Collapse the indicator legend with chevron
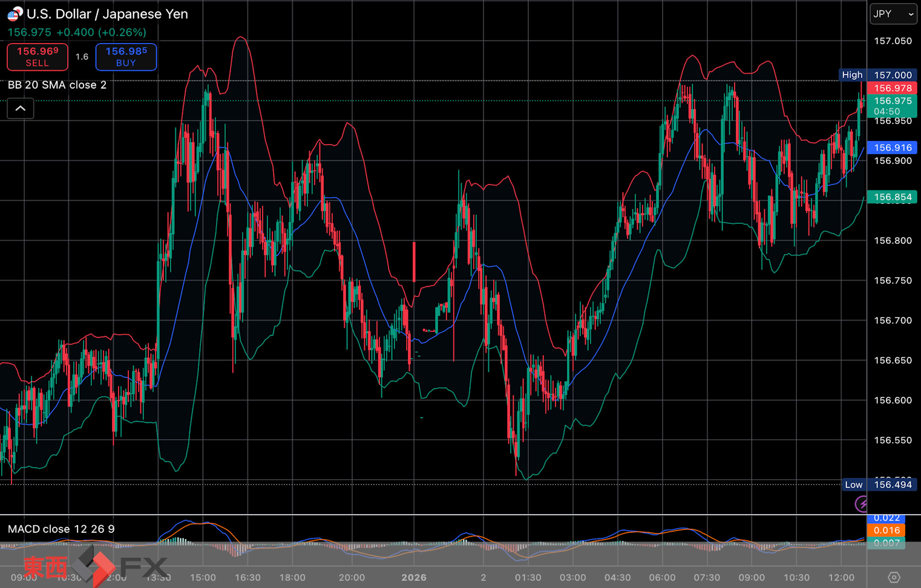 [x=20, y=109]
